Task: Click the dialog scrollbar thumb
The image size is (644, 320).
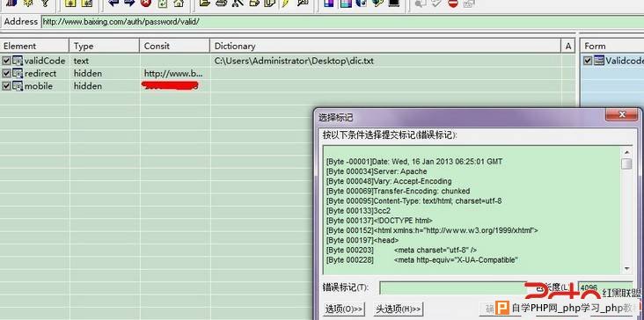Action: coord(626,164)
